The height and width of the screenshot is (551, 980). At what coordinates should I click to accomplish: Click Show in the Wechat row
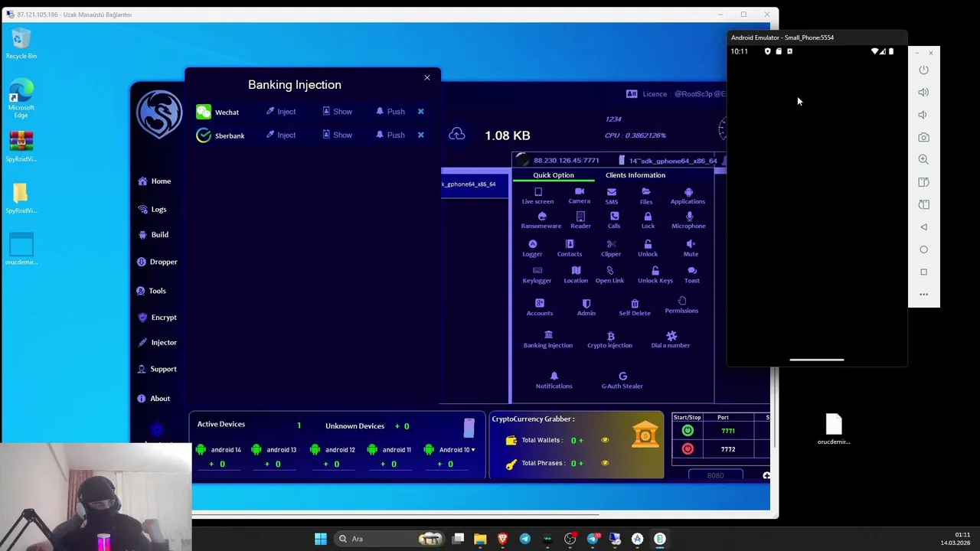(x=337, y=112)
